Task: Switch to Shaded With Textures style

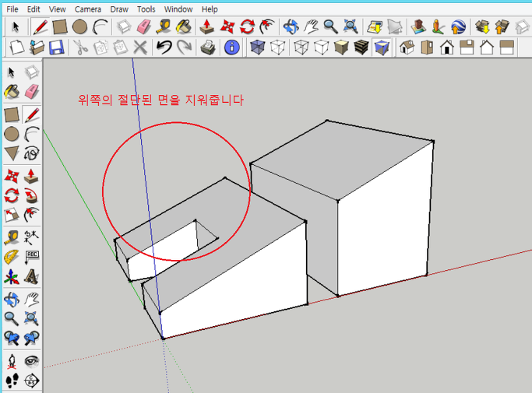Action: [361, 47]
